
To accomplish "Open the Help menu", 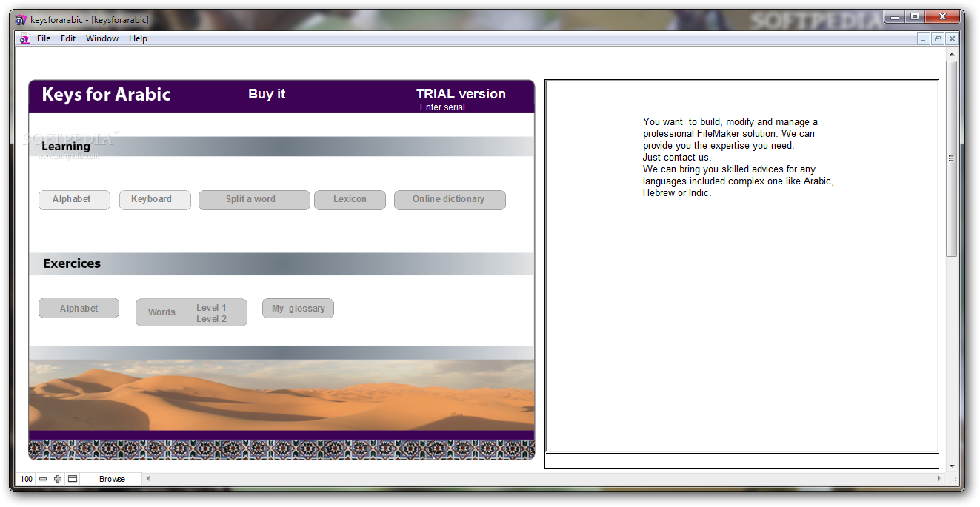I will (x=138, y=38).
